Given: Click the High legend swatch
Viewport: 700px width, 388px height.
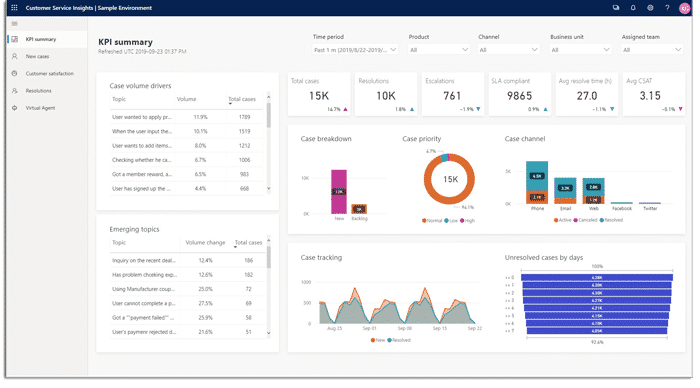Looking at the screenshot, I should point(462,221).
